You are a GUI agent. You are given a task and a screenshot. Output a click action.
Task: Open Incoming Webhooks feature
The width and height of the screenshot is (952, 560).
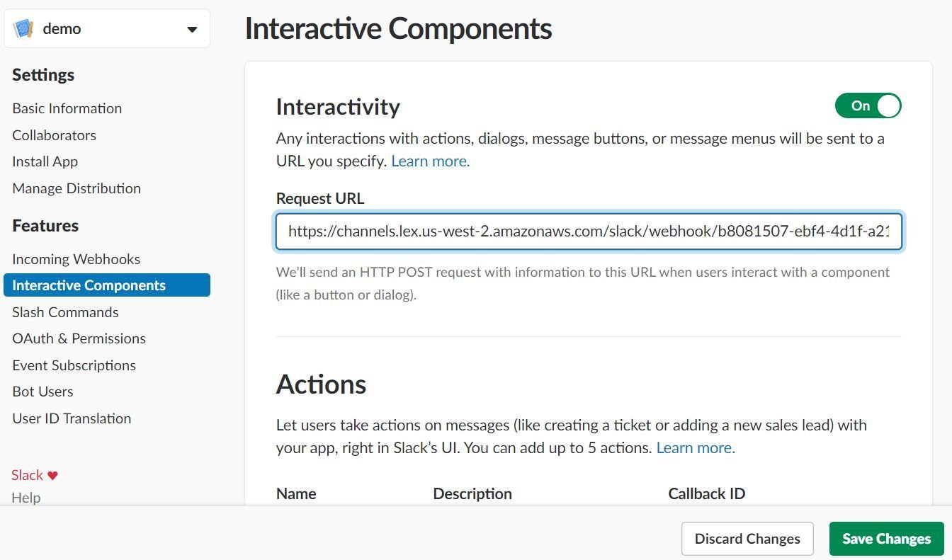76,259
